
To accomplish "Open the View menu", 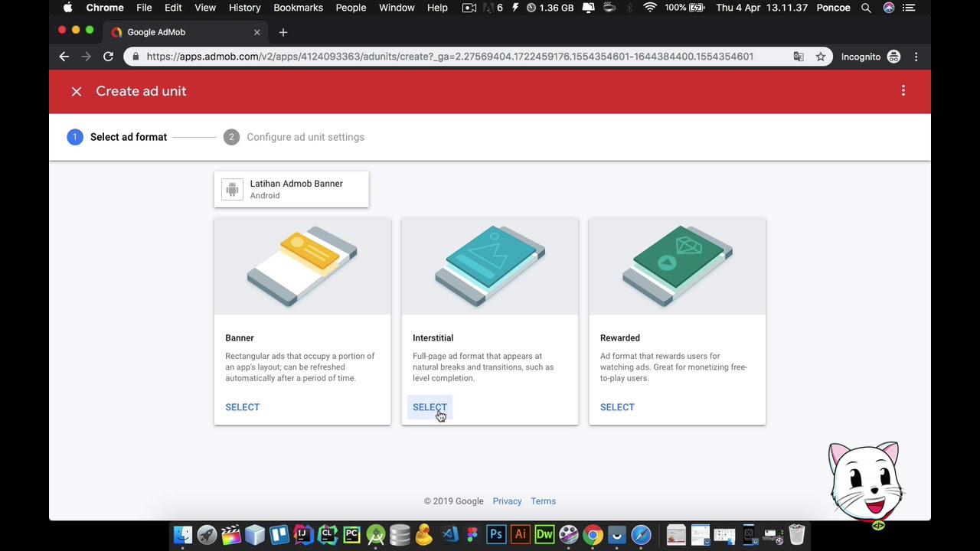I will tap(205, 8).
